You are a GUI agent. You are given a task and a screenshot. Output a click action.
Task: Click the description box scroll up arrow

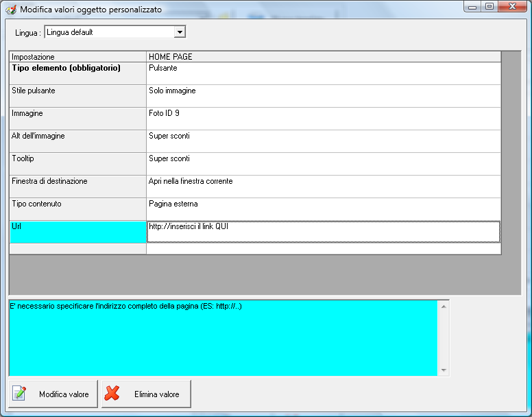click(x=444, y=307)
